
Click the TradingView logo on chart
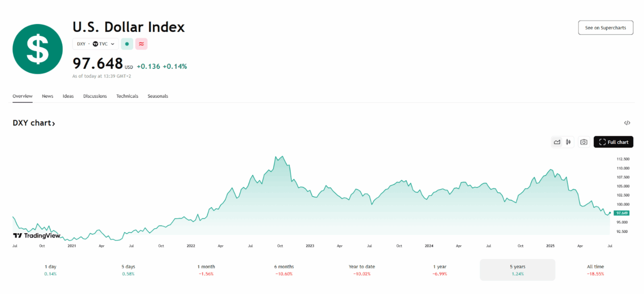[37, 235]
